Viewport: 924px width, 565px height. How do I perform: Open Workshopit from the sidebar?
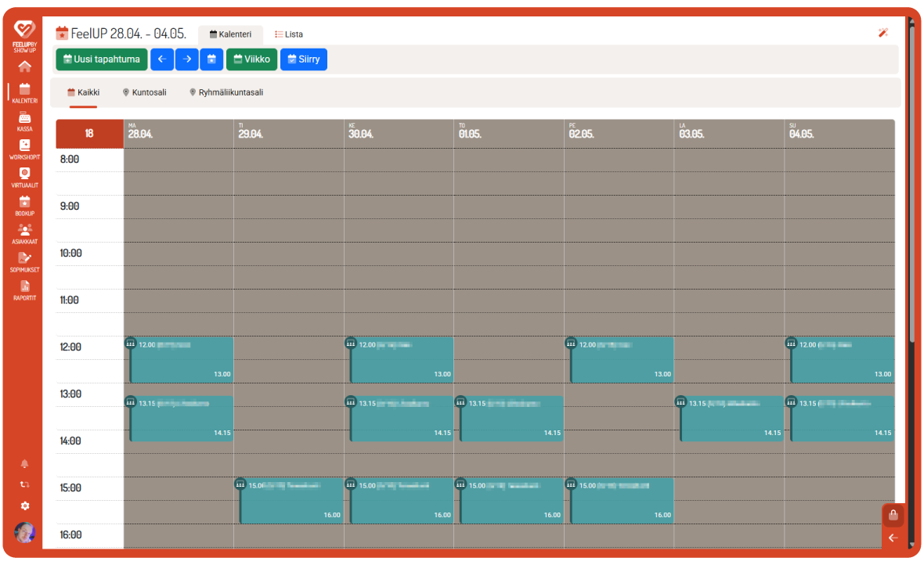tap(24, 149)
